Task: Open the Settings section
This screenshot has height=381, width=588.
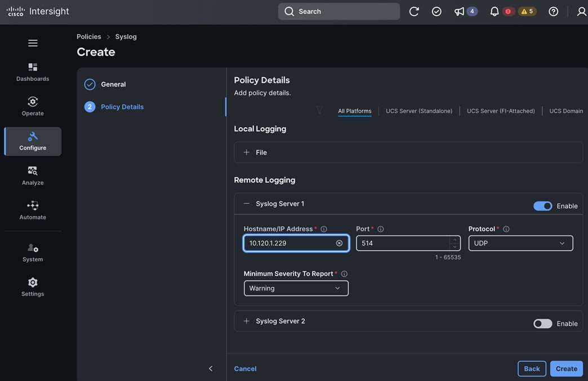Action: pyautogui.click(x=33, y=287)
